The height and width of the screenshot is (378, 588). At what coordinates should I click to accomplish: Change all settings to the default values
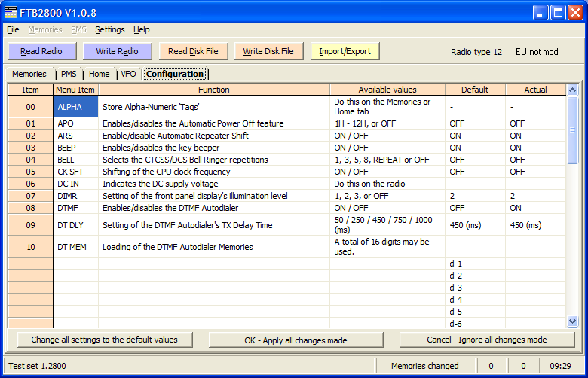pyautogui.click(x=105, y=340)
